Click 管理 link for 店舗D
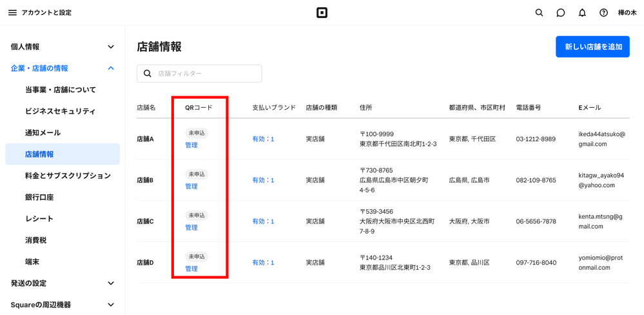This screenshot has width=644, height=315. pyautogui.click(x=191, y=269)
